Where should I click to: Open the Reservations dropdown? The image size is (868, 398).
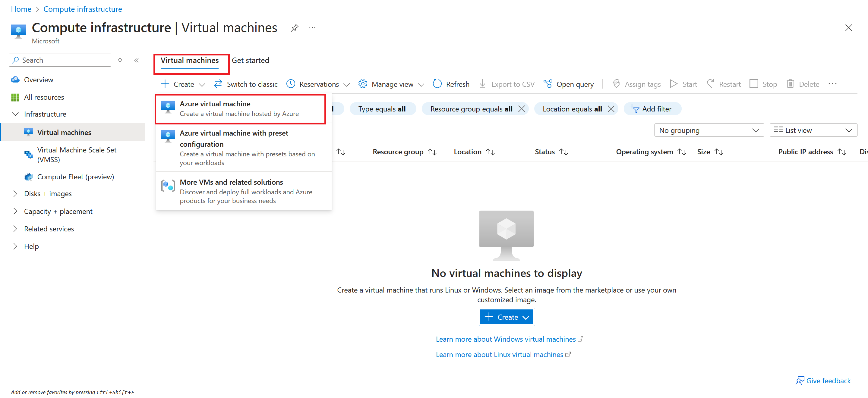[318, 84]
